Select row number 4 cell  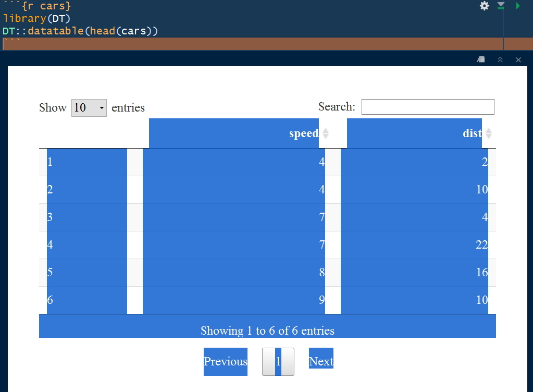[86, 245]
